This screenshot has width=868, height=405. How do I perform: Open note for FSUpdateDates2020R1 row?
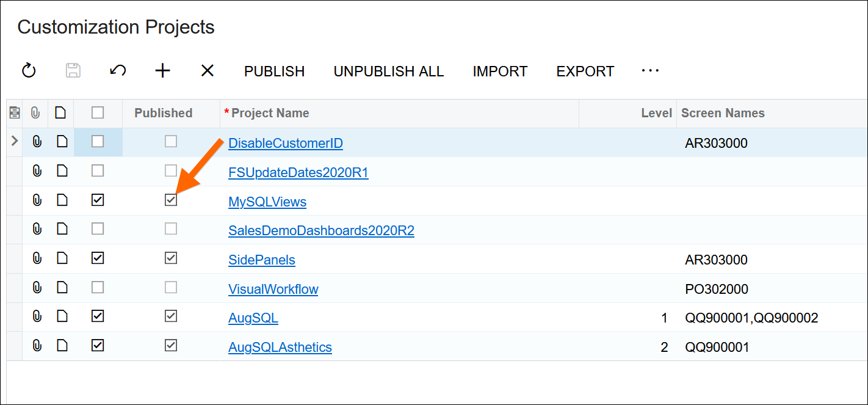coord(62,171)
